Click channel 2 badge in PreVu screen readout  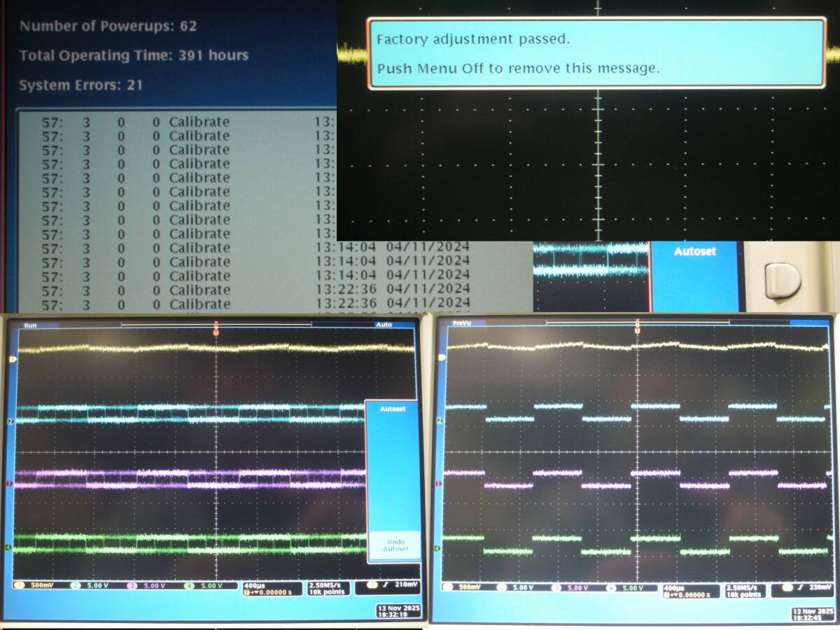[502, 587]
